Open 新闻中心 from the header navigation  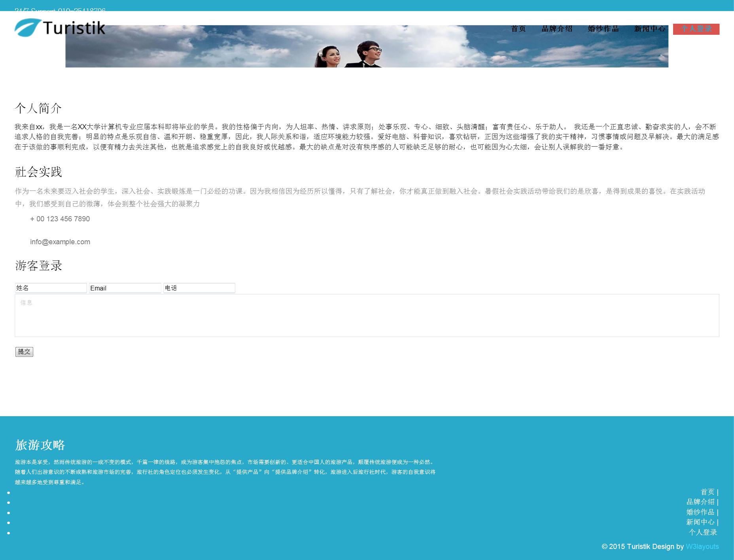coord(649,29)
